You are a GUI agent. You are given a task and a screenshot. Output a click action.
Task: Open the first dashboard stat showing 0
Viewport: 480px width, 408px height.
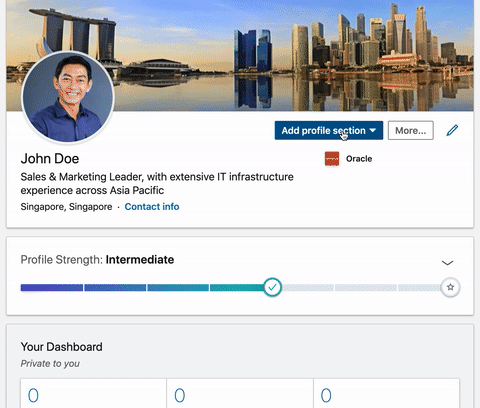point(94,393)
